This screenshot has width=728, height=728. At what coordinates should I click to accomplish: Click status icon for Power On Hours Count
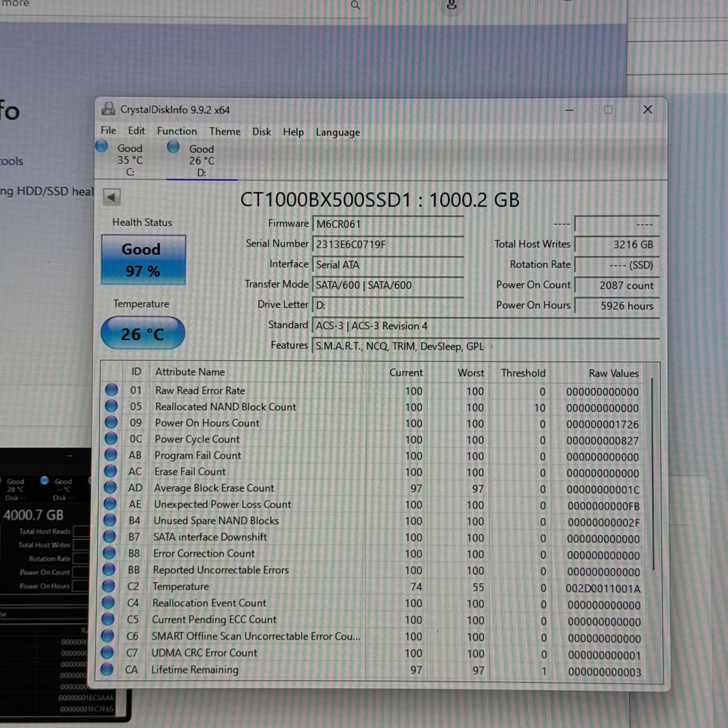point(111,422)
